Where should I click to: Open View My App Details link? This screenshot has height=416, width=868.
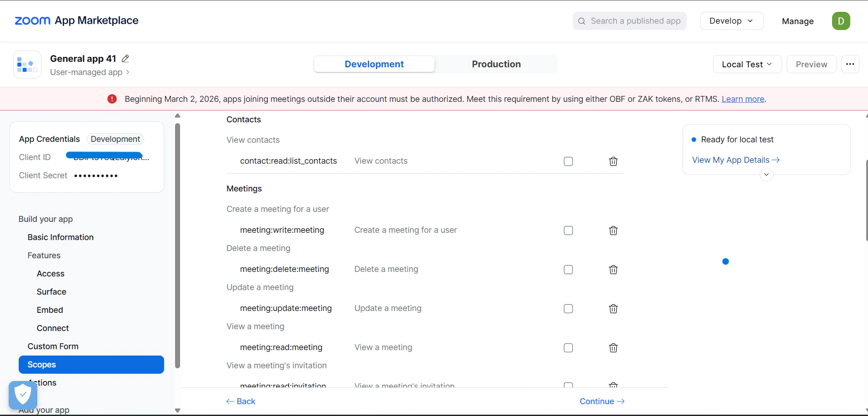(x=736, y=160)
